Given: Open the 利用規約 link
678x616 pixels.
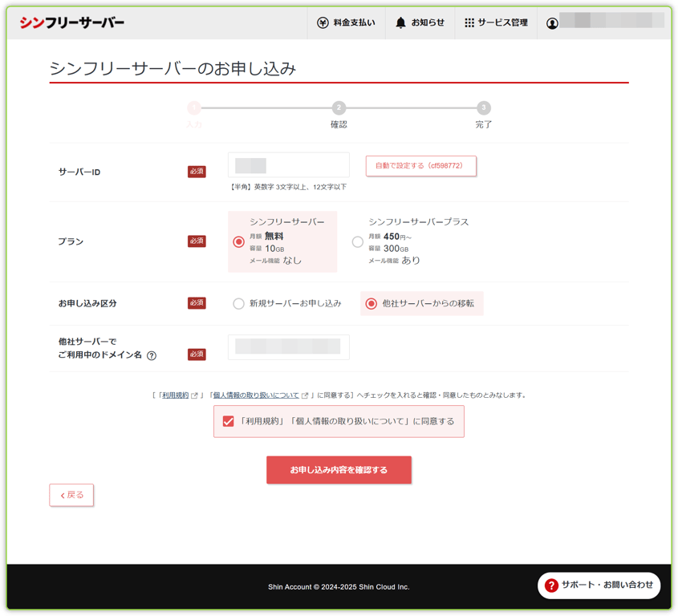Looking at the screenshot, I should pyautogui.click(x=175, y=395).
